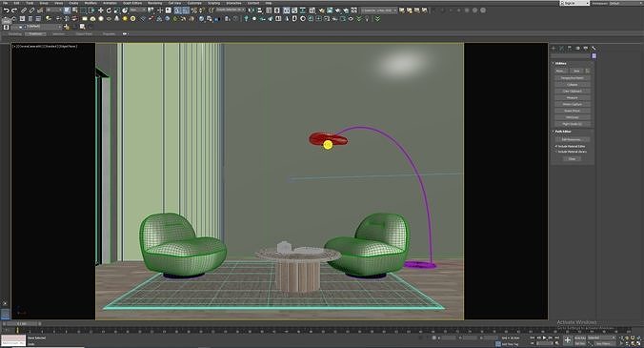The width and height of the screenshot is (644, 348).
Task: Toggle the Set Key mode button
Action: point(580,343)
